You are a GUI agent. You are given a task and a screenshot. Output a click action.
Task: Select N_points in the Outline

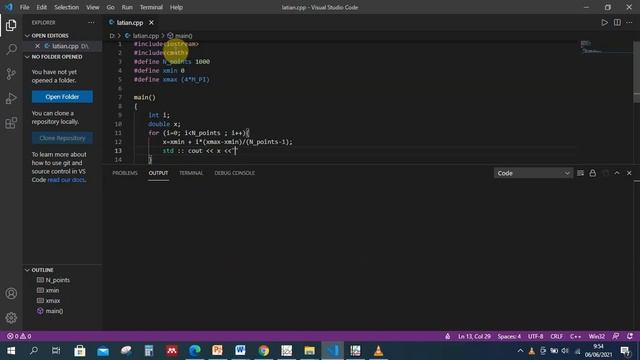[x=57, y=280]
